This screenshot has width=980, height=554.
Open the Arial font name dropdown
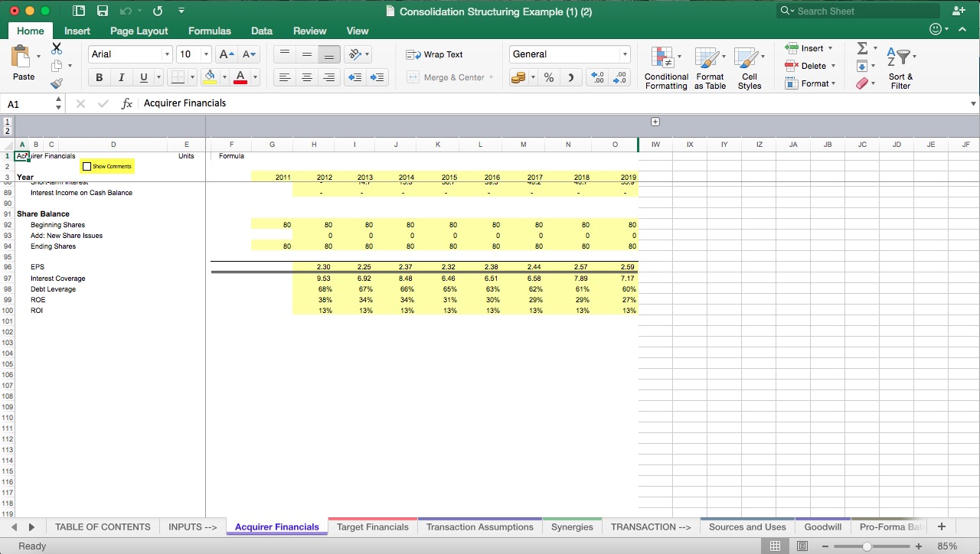pyautogui.click(x=168, y=54)
